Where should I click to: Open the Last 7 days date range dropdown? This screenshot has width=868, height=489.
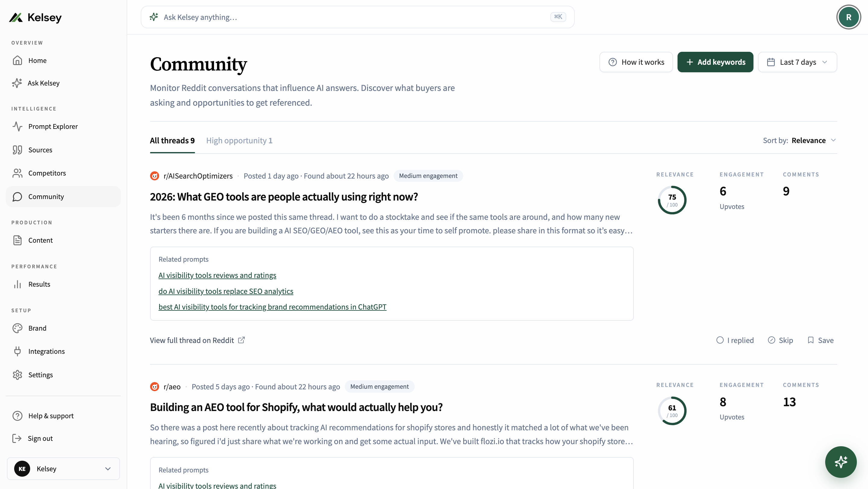797,62
